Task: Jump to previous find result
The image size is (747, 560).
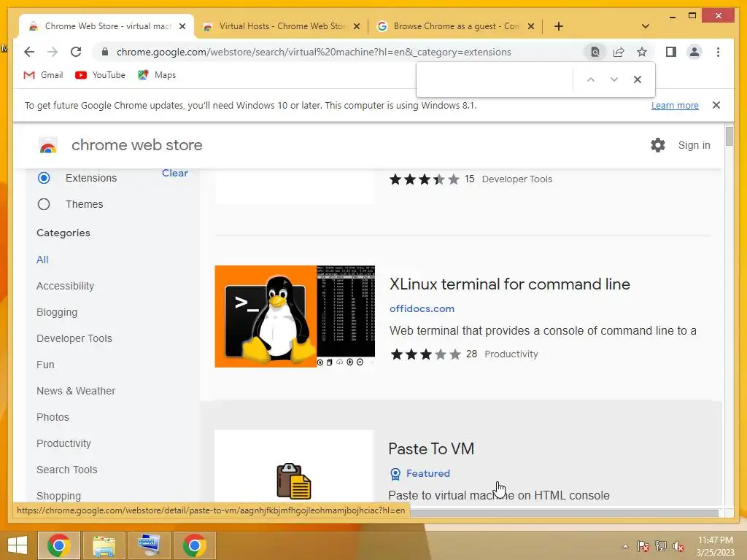Action: (591, 79)
